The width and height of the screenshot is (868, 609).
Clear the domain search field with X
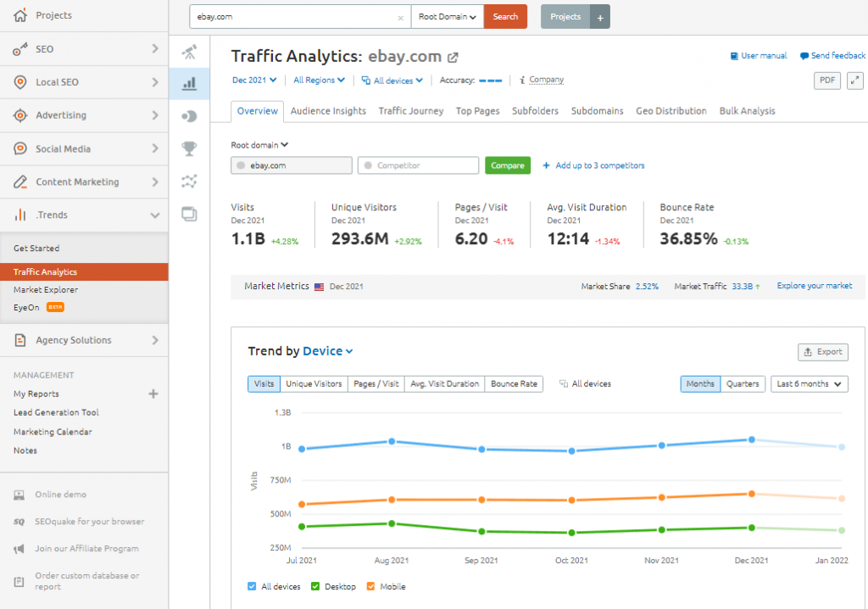[x=401, y=19]
